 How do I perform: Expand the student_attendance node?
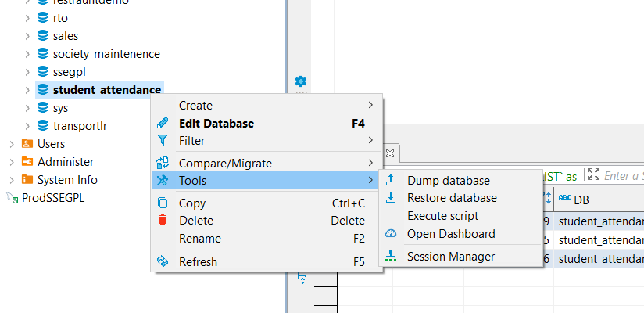click(x=27, y=90)
